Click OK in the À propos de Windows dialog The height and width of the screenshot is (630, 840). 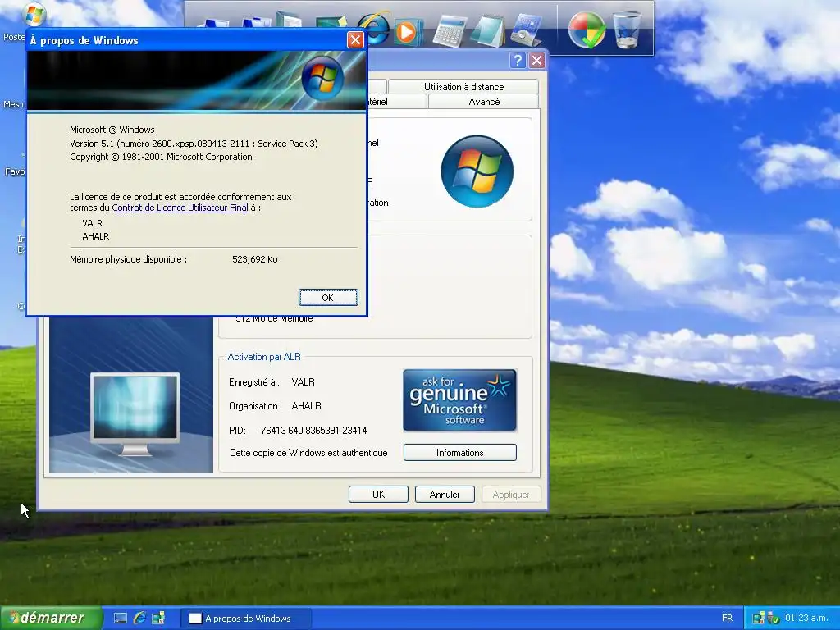tap(328, 298)
